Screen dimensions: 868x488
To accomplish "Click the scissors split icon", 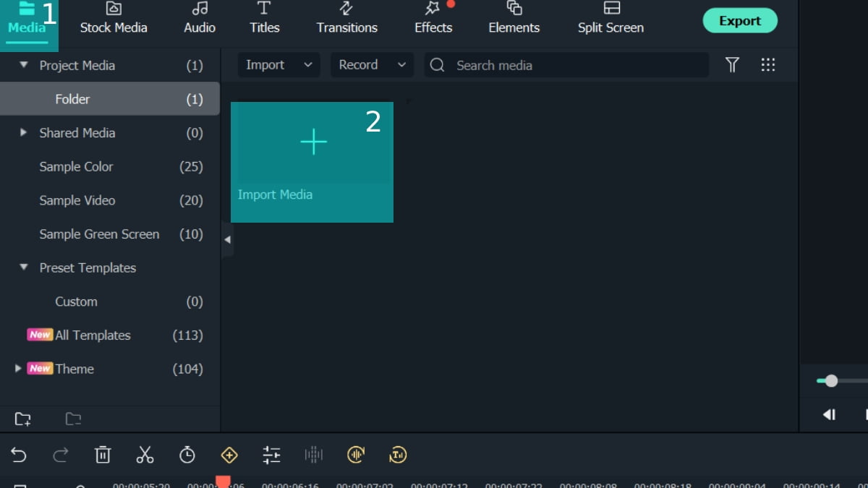I will pos(145,455).
